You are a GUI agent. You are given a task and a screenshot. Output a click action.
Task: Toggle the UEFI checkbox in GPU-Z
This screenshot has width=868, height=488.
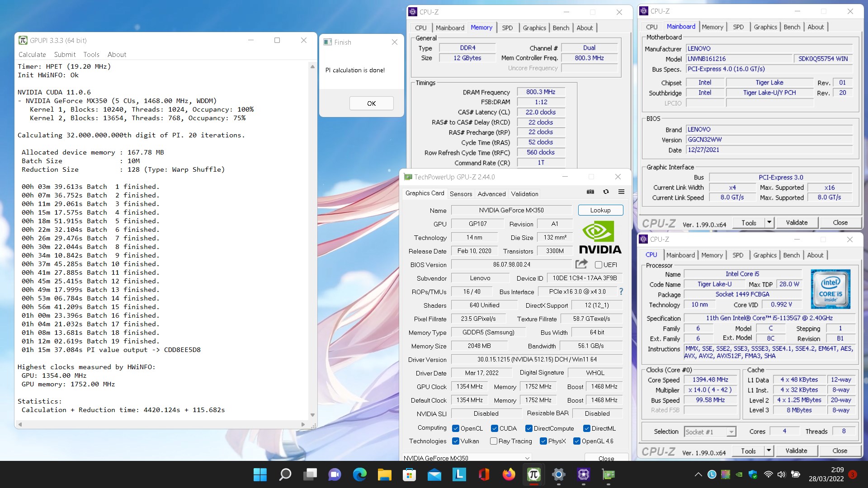(x=599, y=265)
